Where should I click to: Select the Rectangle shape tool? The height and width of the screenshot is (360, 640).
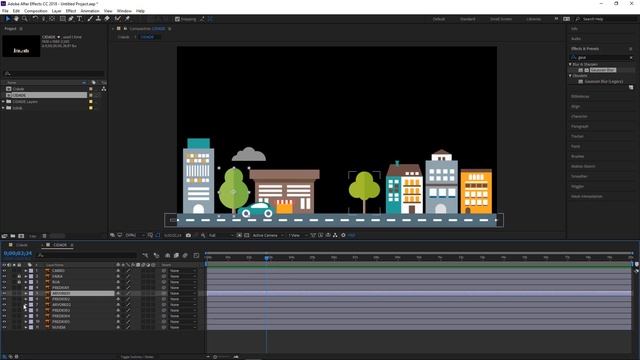click(62, 19)
